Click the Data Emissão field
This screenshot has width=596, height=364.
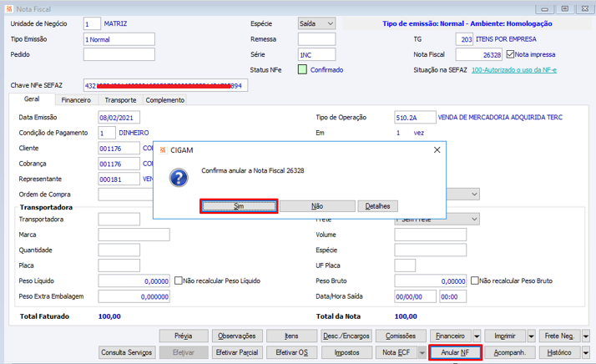tap(119, 118)
